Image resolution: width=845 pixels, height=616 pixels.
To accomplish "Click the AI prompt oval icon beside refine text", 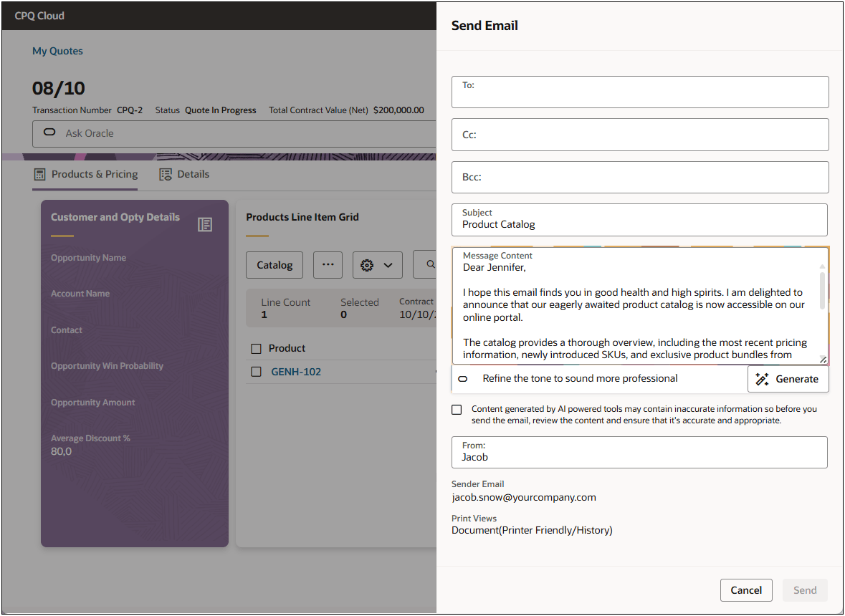I will point(462,378).
